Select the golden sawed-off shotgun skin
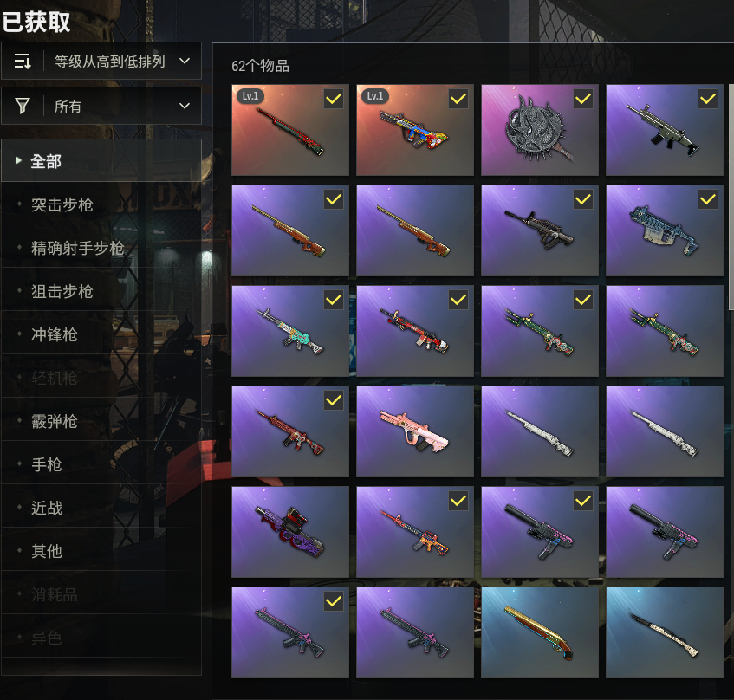 (540, 632)
